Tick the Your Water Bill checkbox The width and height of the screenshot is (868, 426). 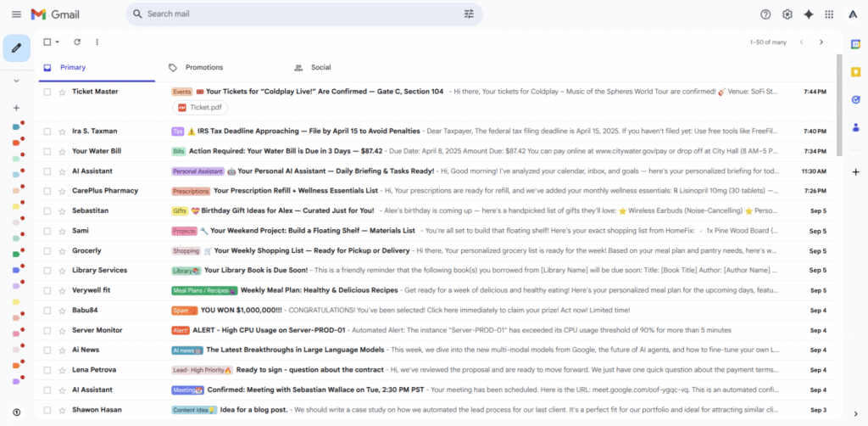(47, 151)
